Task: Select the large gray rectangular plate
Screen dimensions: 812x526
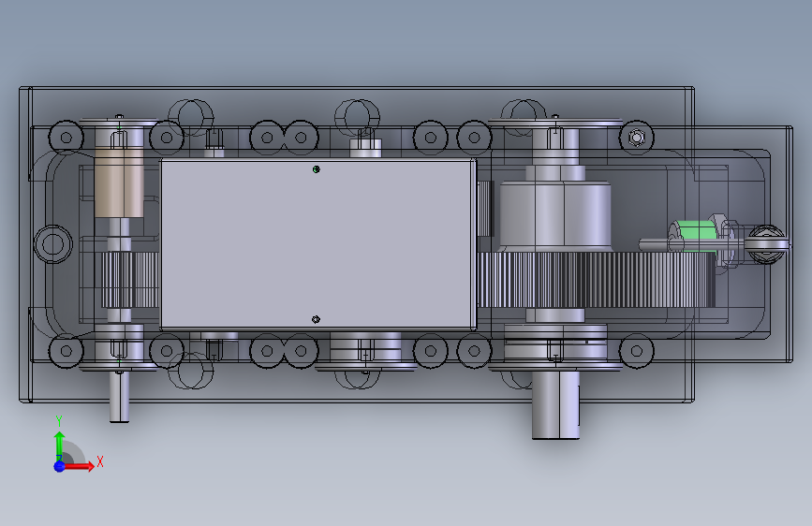Action: [x=317, y=244]
